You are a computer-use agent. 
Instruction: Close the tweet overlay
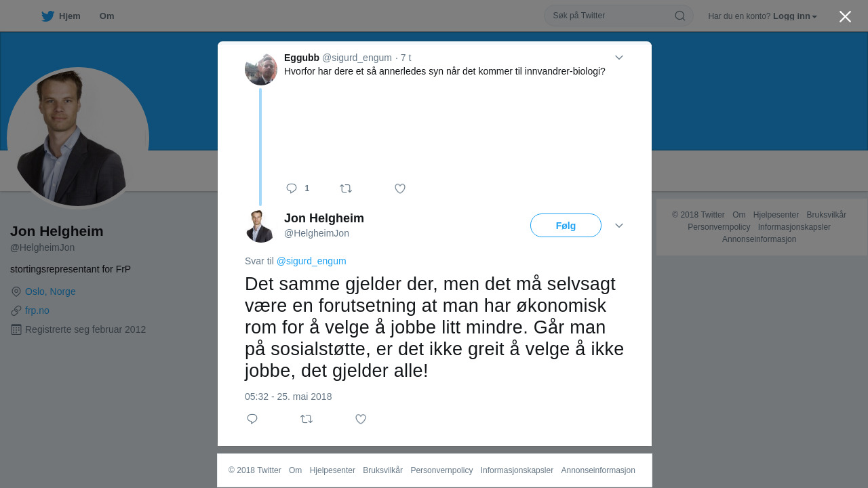coord(845,16)
